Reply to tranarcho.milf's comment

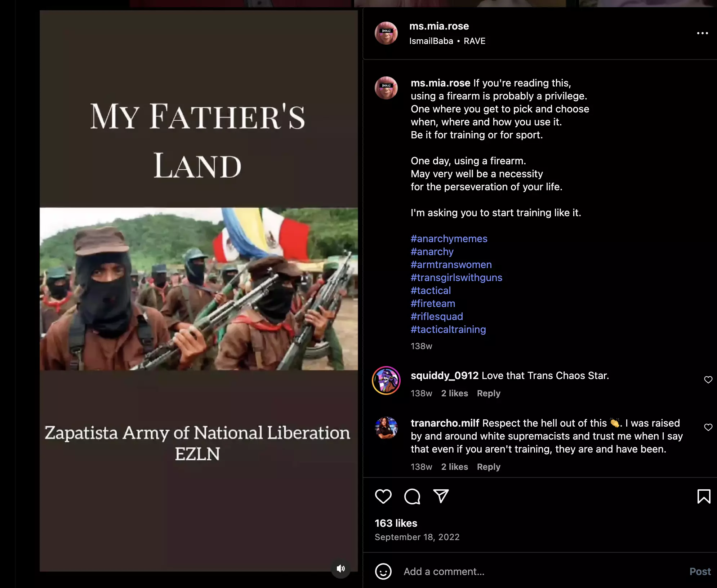coord(489,467)
